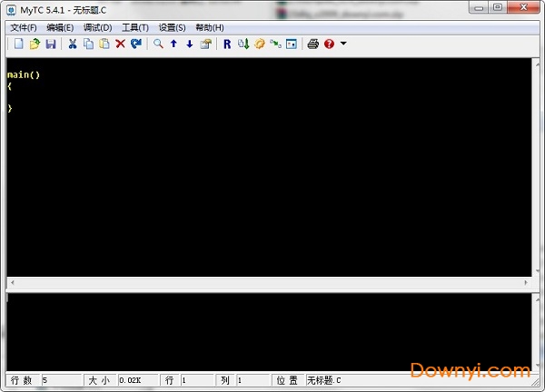
Task: Click the editor's horizontal scrollbar
Action: click(x=268, y=283)
